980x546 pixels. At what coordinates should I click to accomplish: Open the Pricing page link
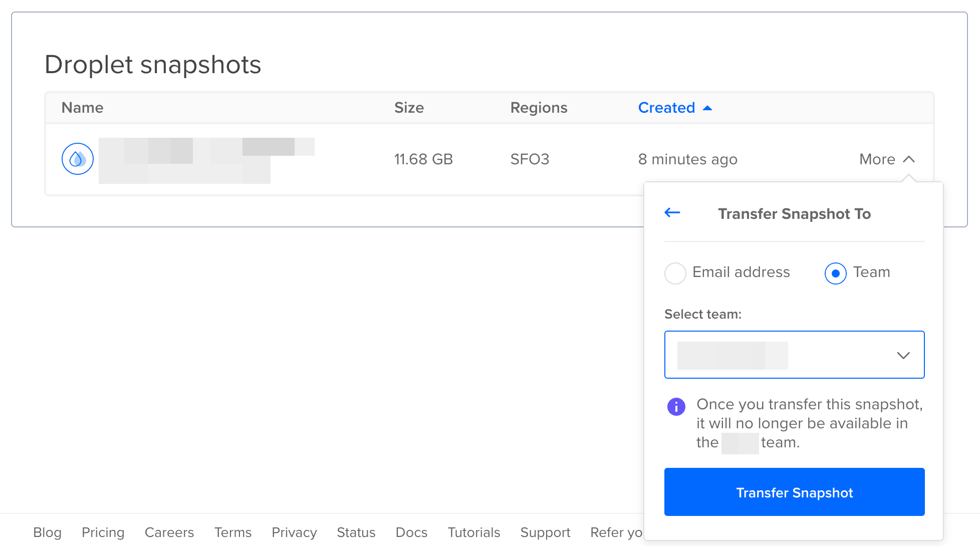coord(103,532)
